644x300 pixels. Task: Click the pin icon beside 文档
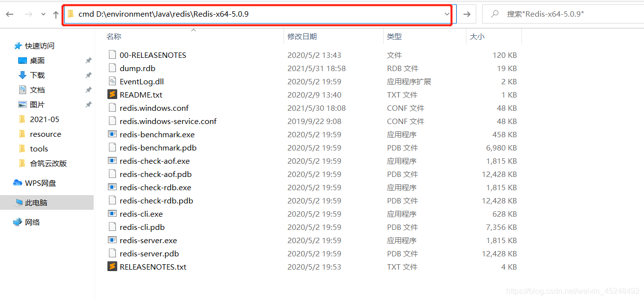(x=88, y=90)
